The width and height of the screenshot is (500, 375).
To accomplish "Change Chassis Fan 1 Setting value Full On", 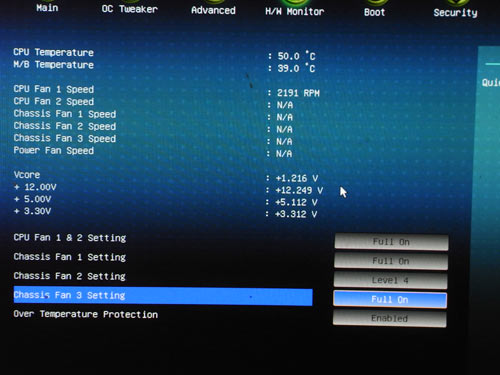I will (391, 261).
